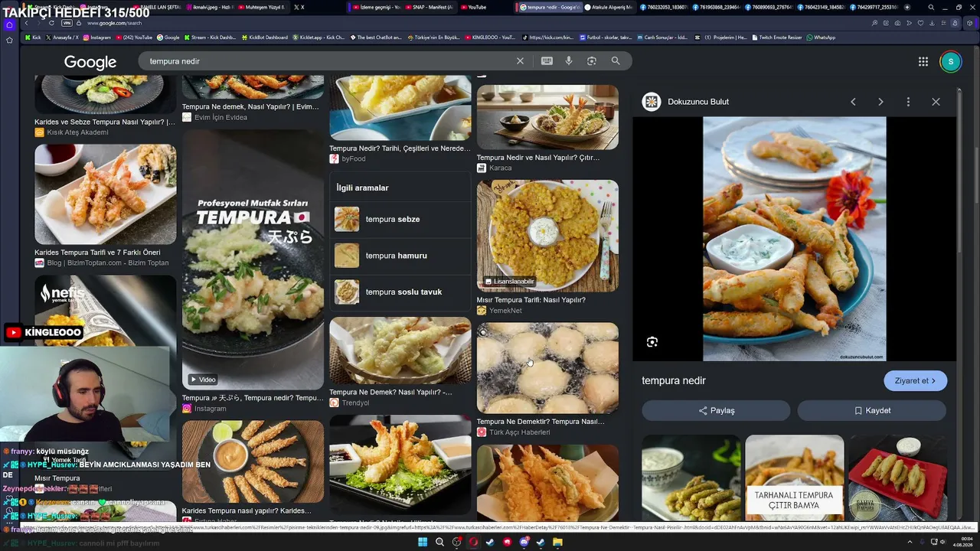980x551 pixels.
Task: Select the 'tempura nedir - Google' tab
Action: pyautogui.click(x=550, y=7)
